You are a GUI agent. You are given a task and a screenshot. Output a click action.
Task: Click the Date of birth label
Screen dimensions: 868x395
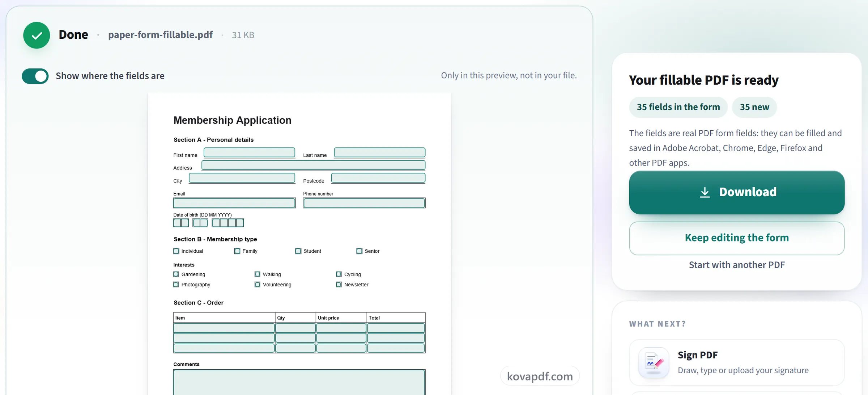coord(203,215)
